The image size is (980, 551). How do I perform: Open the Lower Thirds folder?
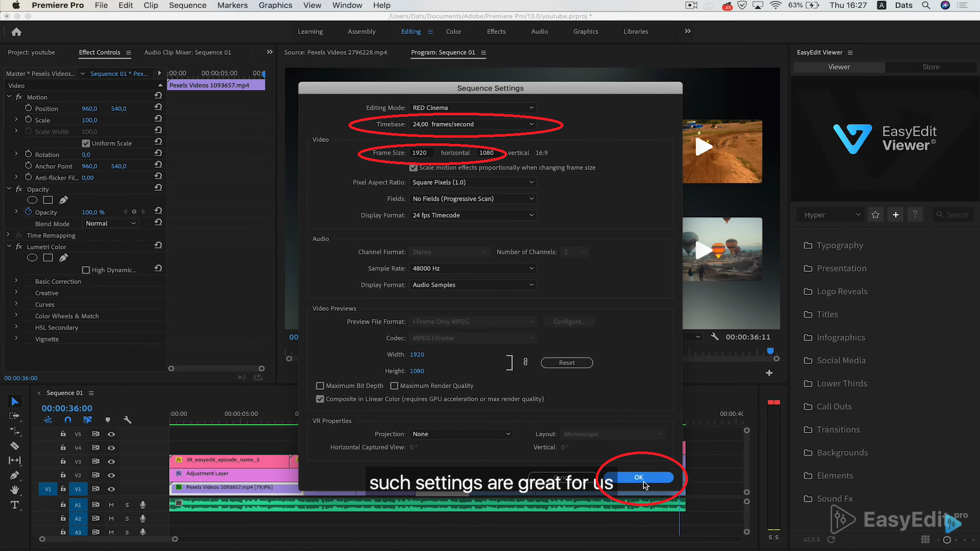pos(842,384)
